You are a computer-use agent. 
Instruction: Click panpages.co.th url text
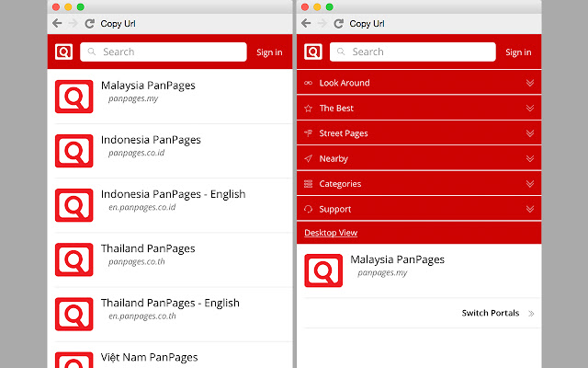coord(137,261)
